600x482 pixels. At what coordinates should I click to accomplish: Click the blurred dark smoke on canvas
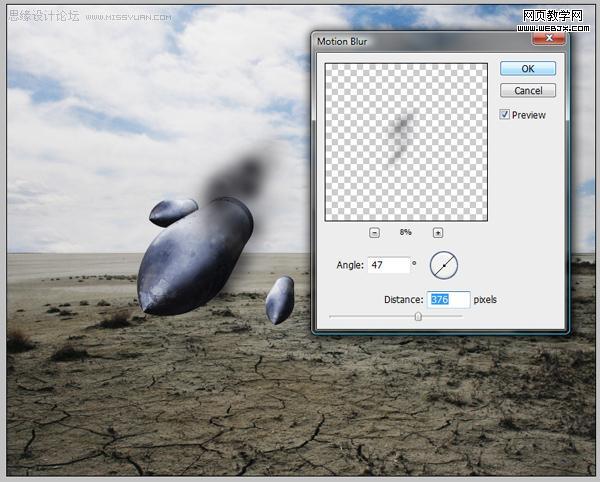pyautogui.click(x=236, y=177)
